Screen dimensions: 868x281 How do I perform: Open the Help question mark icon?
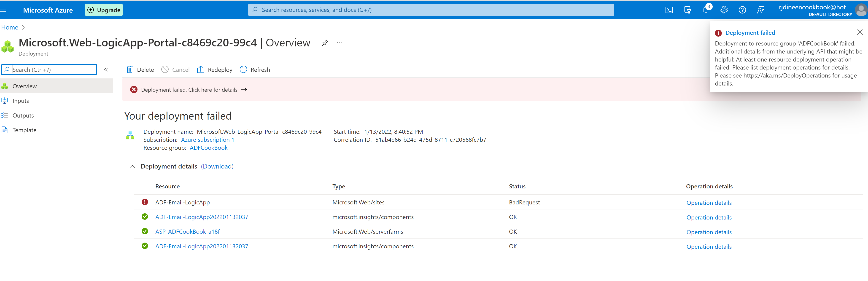pos(742,10)
